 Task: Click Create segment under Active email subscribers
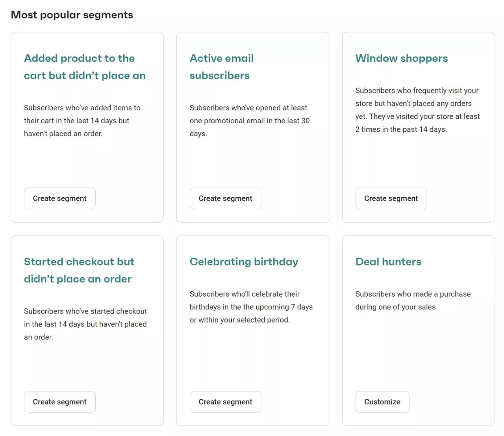click(x=225, y=198)
